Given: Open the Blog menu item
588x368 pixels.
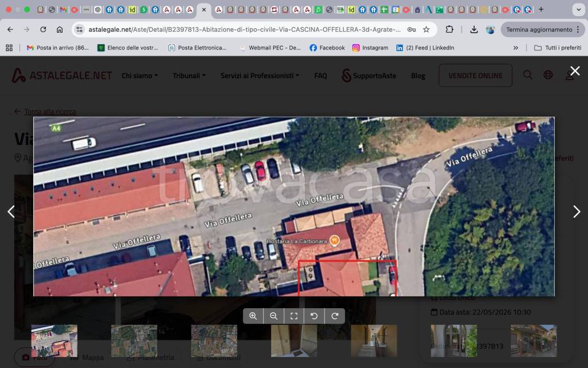Looking at the screenshot, I should [x=418, y=75].
